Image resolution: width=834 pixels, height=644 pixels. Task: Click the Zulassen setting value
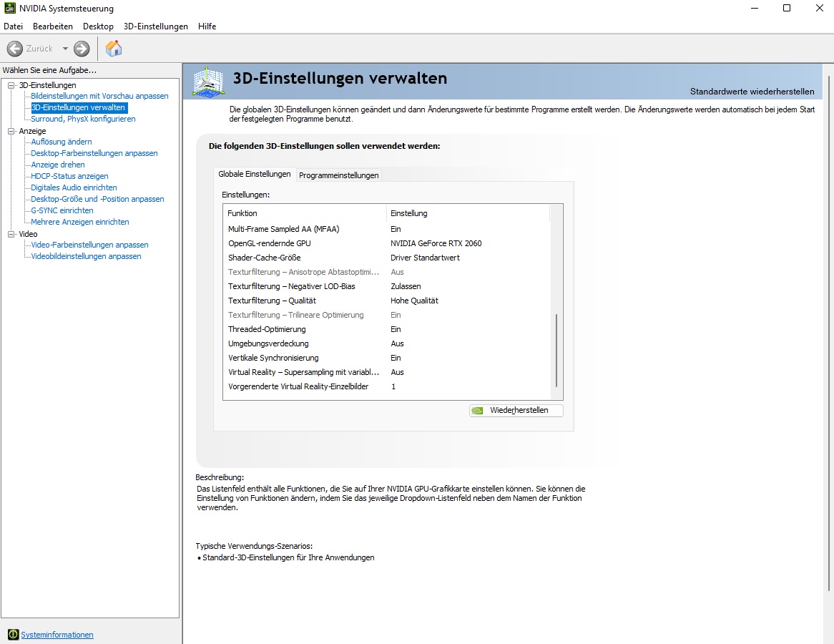click(406, 286)
